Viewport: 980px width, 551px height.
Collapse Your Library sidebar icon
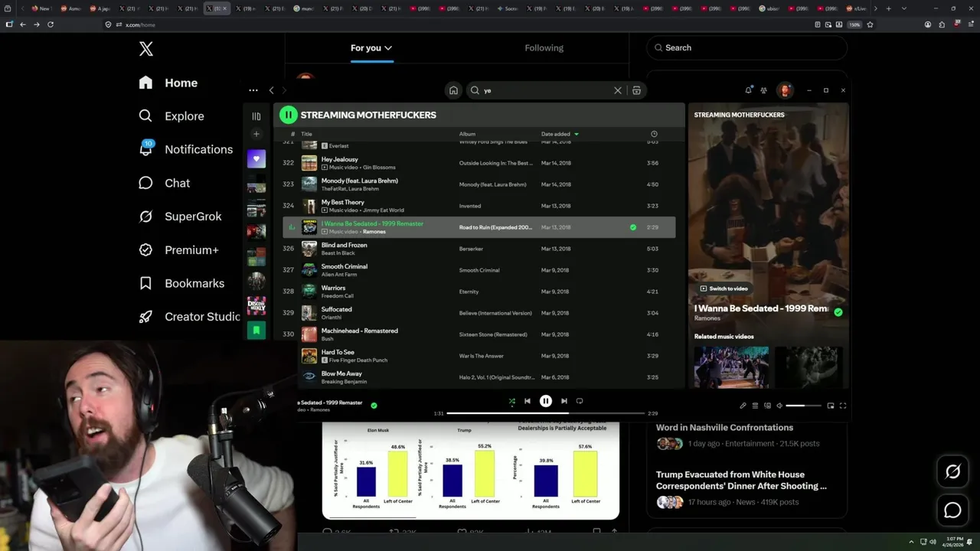coord(256,116)
